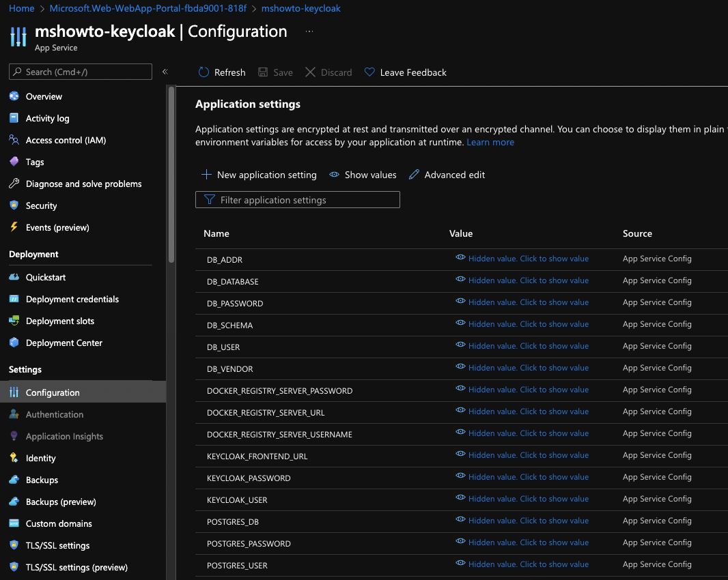Image resolution: width=728 pixels, height=580 pixels.
Task: Click the Tags icon
Action: click(14, 162)
